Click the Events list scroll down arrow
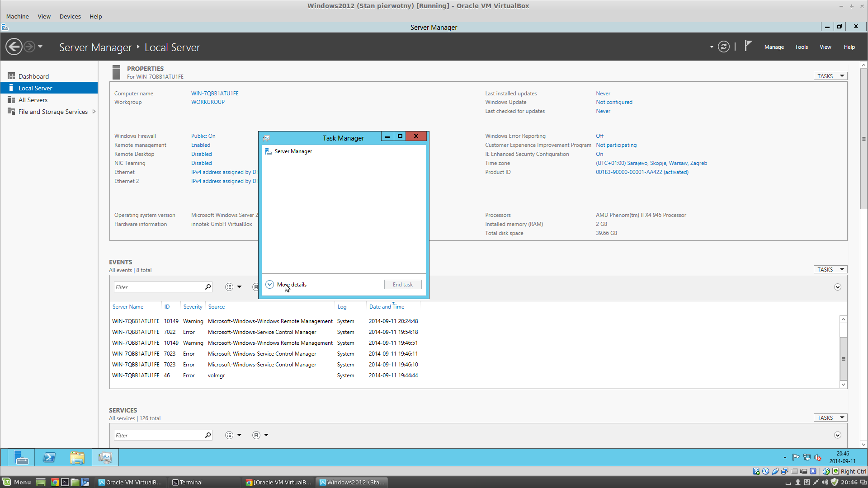The image size is (868, 488). 843,385
